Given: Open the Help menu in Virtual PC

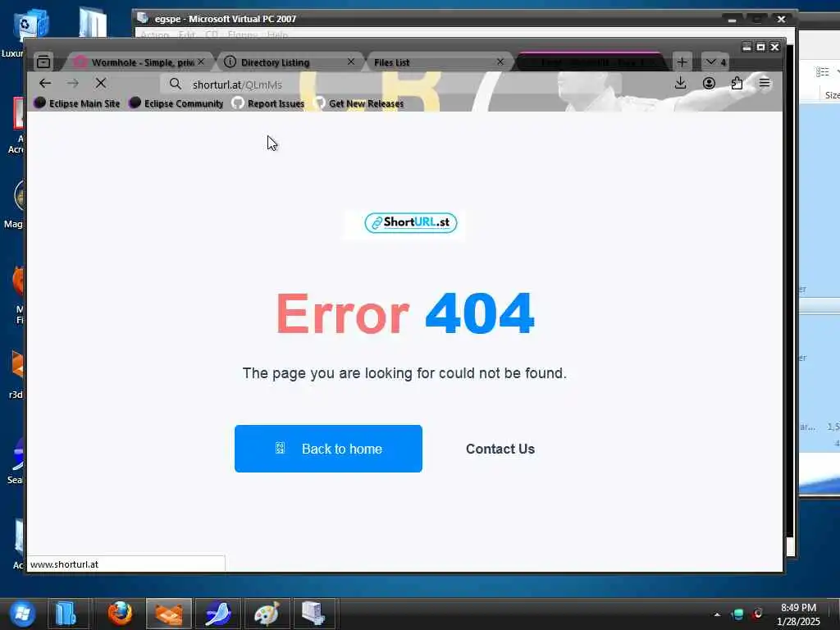Looking at the screenshot, I should [x=277, y=34].
